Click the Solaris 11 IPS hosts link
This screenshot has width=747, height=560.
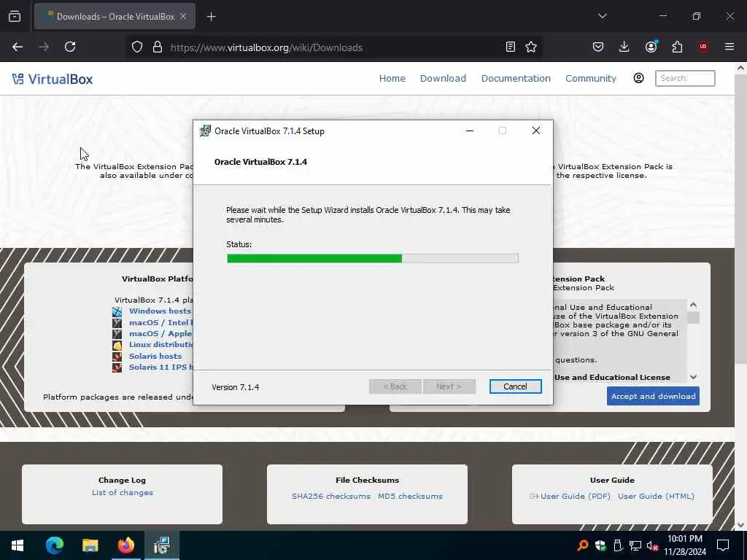coord(160,367)
